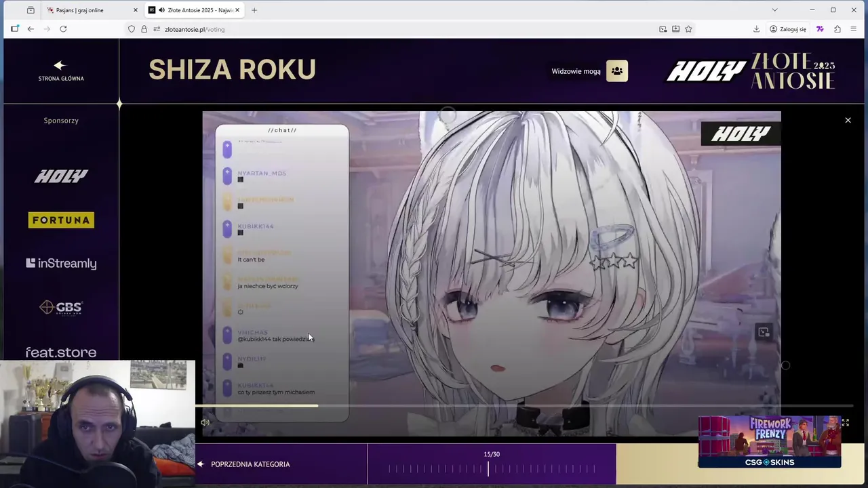Viewport: 868px width, 488px height.
Task: Click chat message 'co ty przesz tym michasiem'
Action: coord(276,392)
